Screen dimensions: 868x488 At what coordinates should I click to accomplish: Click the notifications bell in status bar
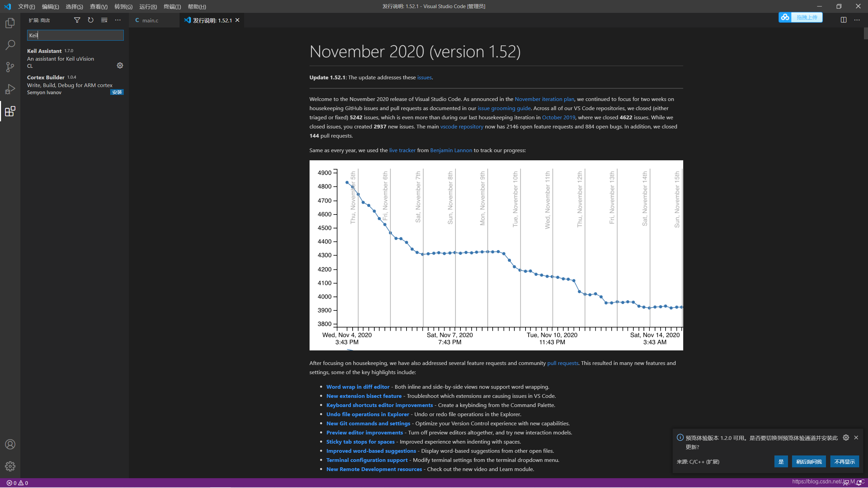[860, 483]
